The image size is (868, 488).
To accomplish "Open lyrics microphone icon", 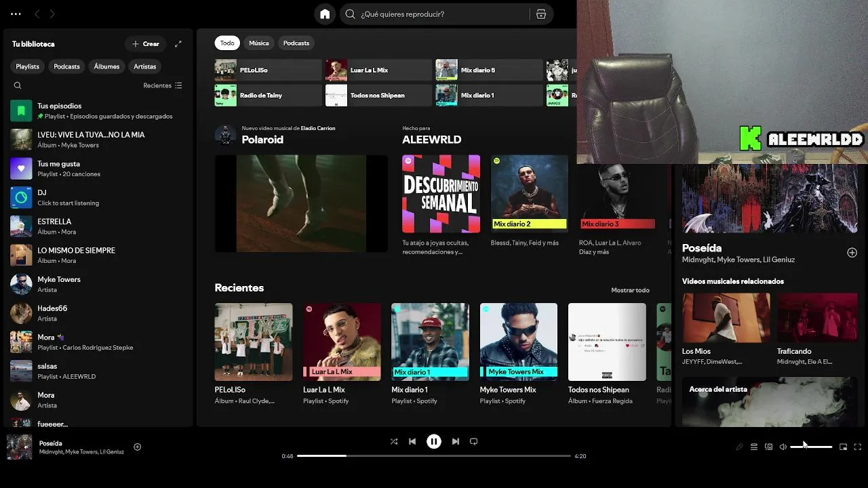I will (740, 447).
